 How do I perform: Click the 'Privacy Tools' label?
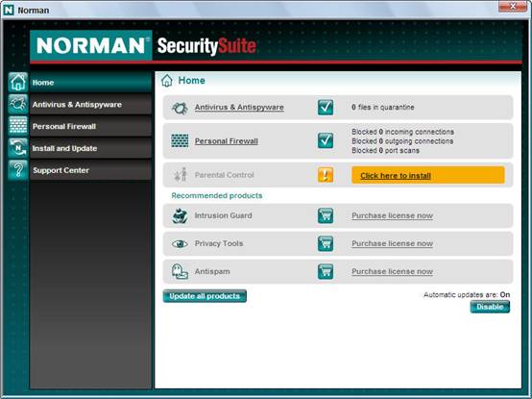click(x=219, y=243)
